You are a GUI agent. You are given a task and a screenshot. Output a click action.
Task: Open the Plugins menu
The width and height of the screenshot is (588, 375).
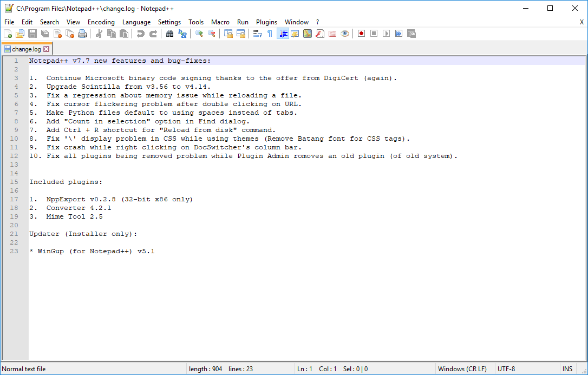coord(266,22)
